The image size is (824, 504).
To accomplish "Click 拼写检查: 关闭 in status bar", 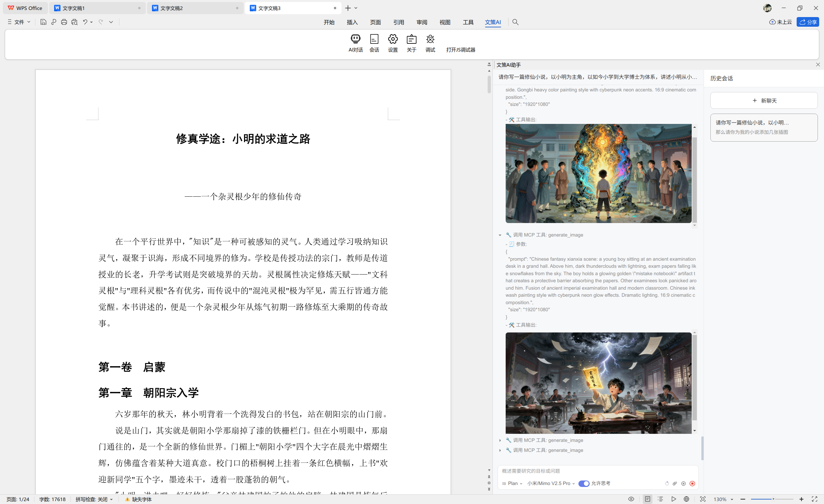I will tap(94, 499).
